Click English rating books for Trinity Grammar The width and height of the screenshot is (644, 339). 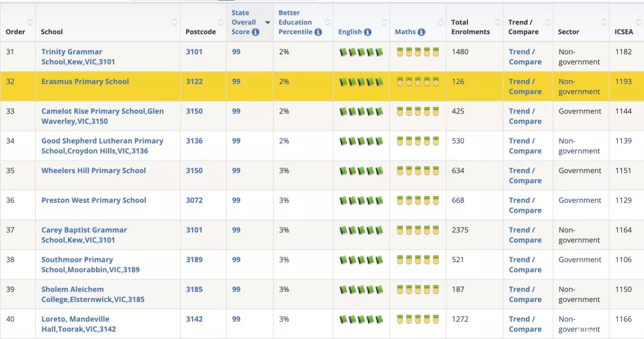pos(361,52)
